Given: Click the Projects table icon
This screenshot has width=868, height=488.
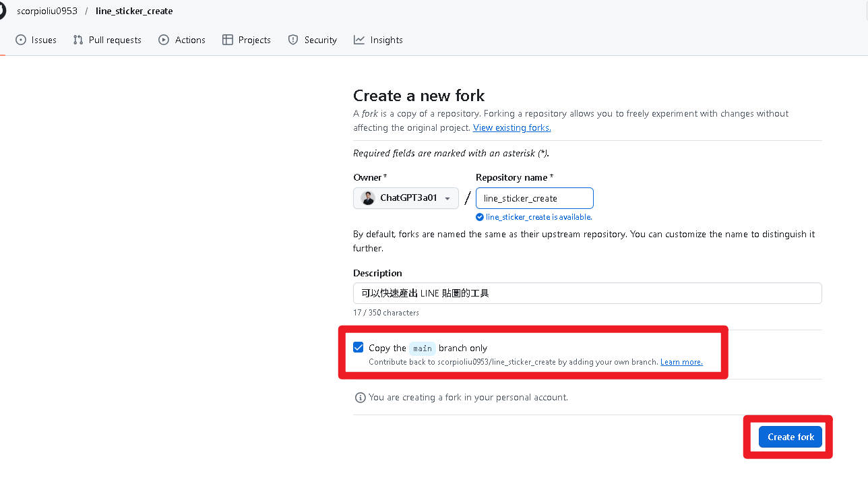Looking at the screenshot, I should pos(227,40).
